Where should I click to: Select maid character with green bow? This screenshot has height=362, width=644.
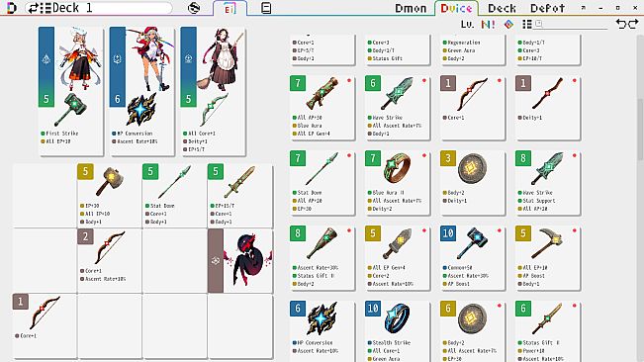pyautogui.click(x=213, y=91)
